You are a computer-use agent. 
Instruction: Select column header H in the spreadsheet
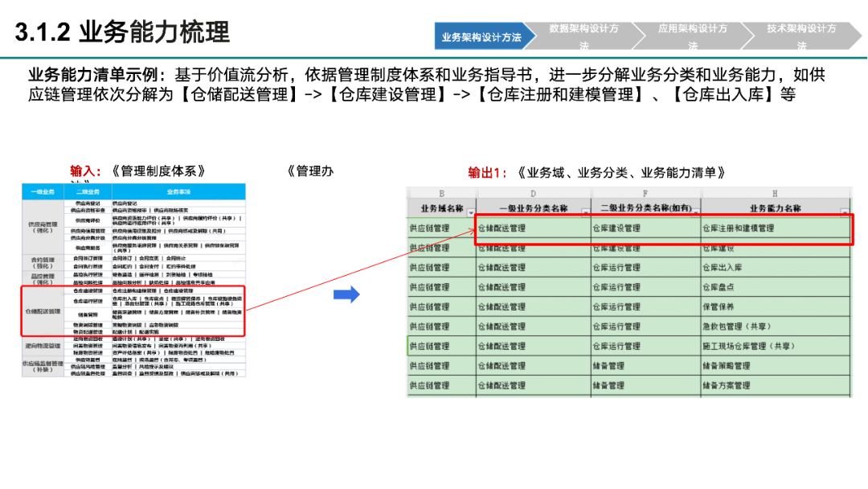click(775, 193)
